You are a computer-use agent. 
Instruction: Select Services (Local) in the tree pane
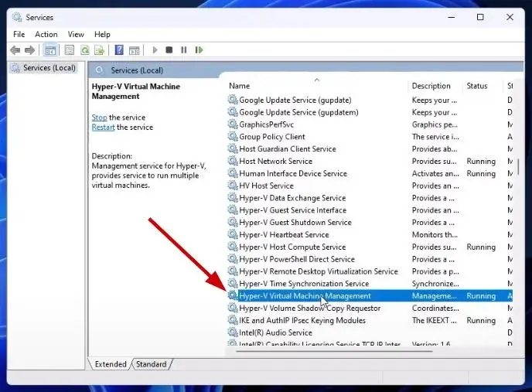49,68
